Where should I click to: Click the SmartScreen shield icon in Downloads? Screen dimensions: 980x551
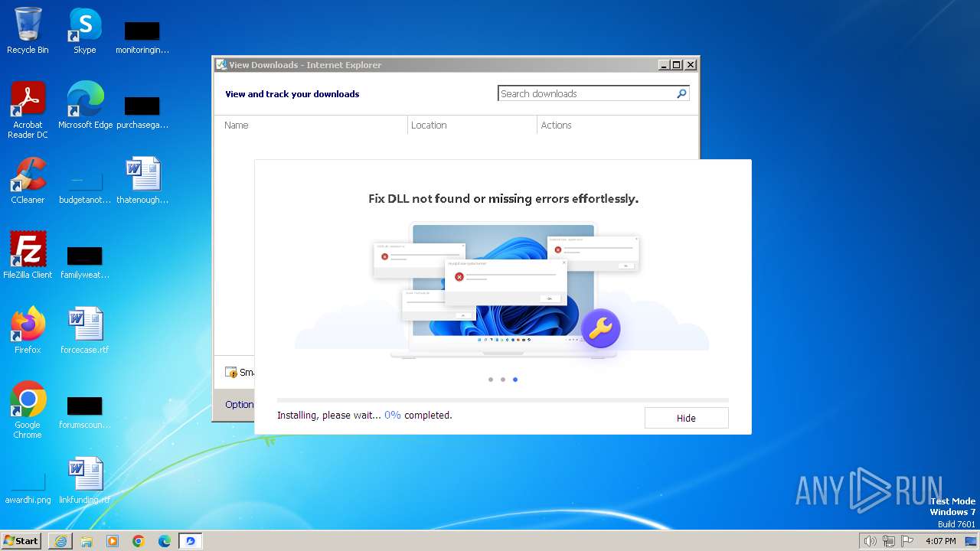231,373
